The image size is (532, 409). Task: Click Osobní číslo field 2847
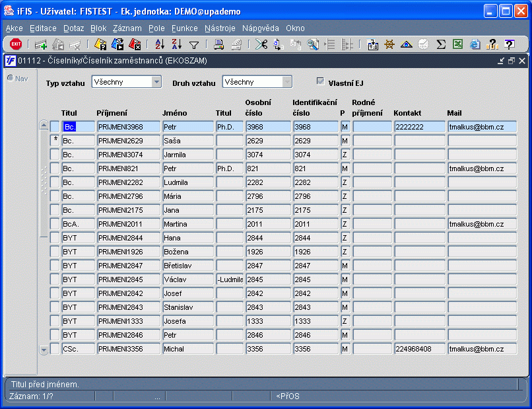coord(269,266)
